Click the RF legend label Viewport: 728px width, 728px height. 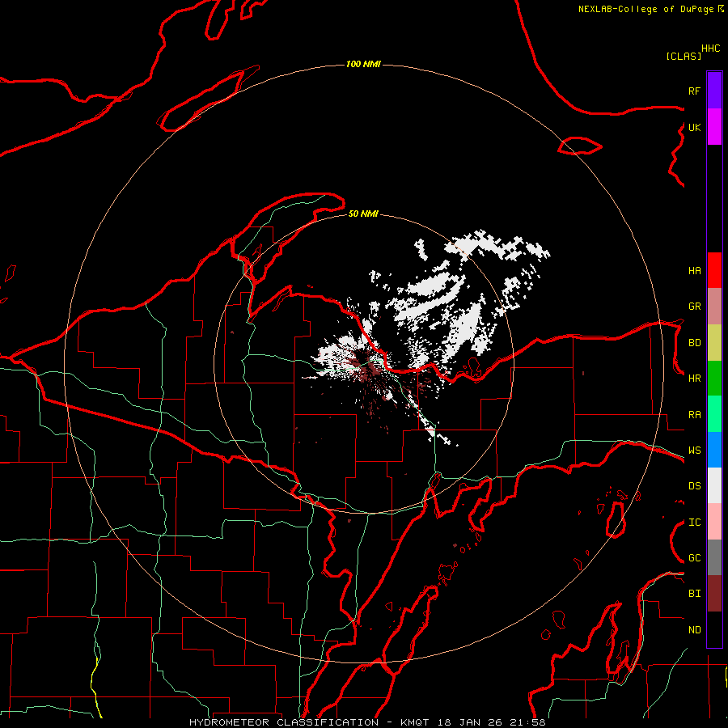point(694,91)
